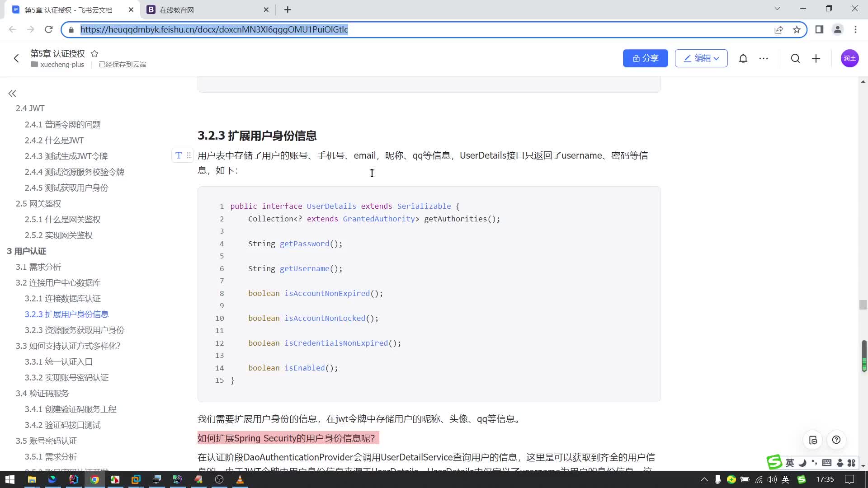Click the heading 3.2.3 扩展用户身份信息
868x488 pixels.
click(257, 136)
